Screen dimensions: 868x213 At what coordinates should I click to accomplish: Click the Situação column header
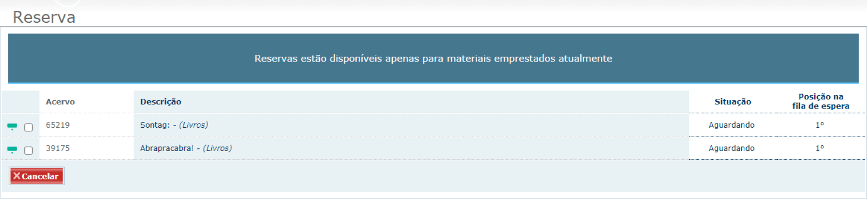click(x=732, y=102)
